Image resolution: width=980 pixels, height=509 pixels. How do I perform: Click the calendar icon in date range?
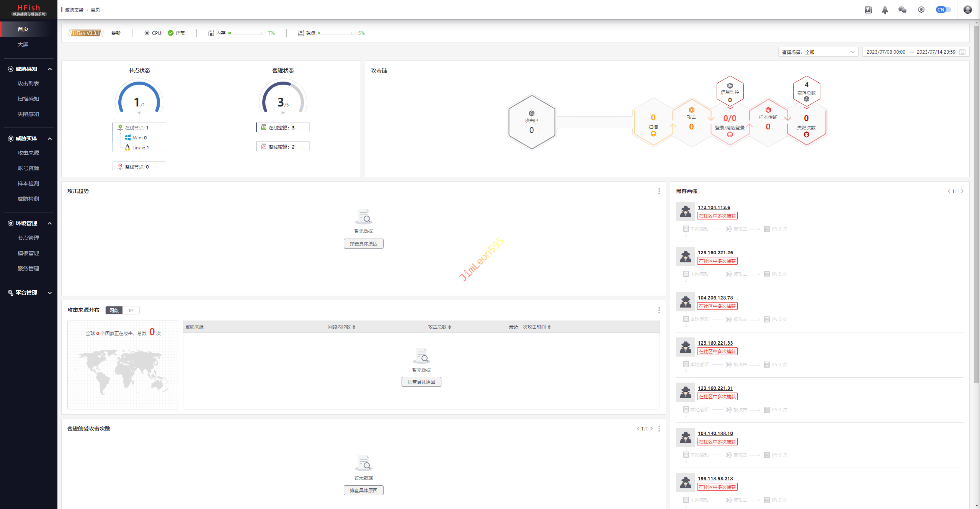(962, 52)
